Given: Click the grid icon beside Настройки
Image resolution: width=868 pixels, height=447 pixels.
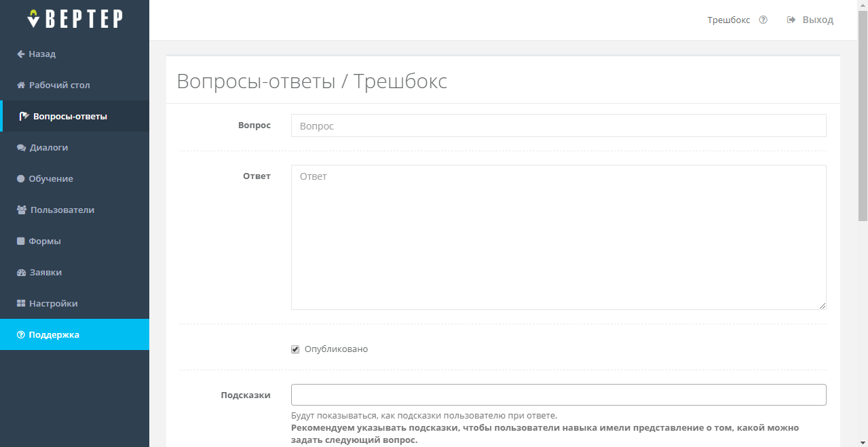Looking at the screenshot, I should click(x=21, y=304).
